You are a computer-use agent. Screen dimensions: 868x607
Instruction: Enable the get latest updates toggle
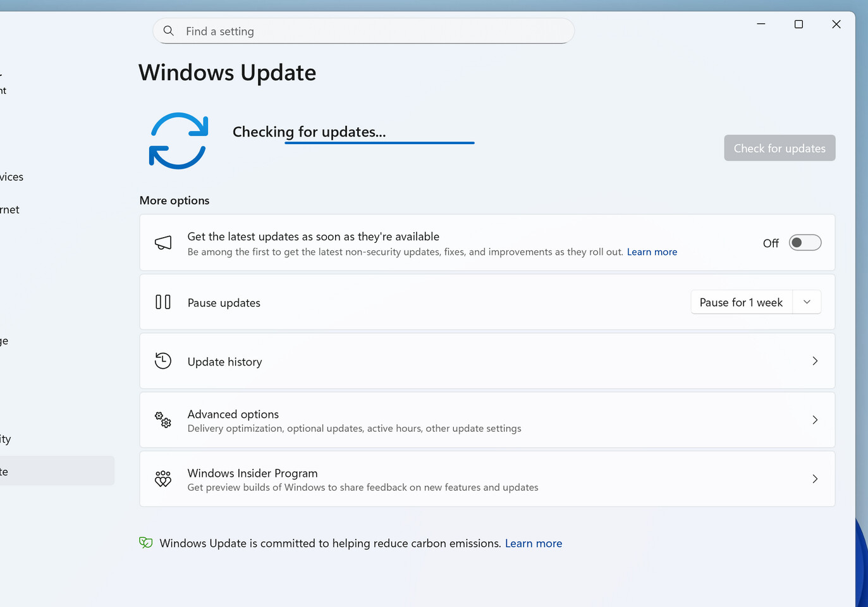click(805, 242)
